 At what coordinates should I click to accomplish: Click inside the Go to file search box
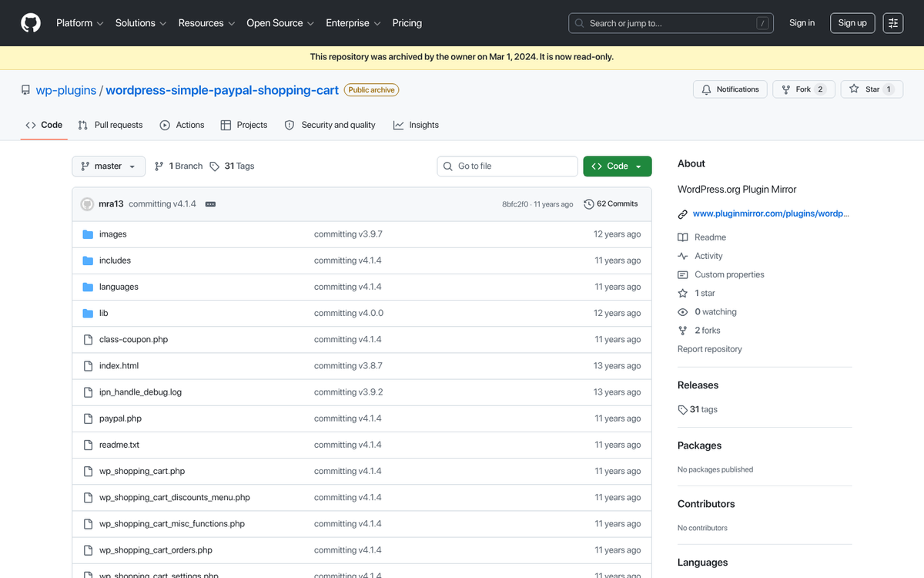(507, 166)
